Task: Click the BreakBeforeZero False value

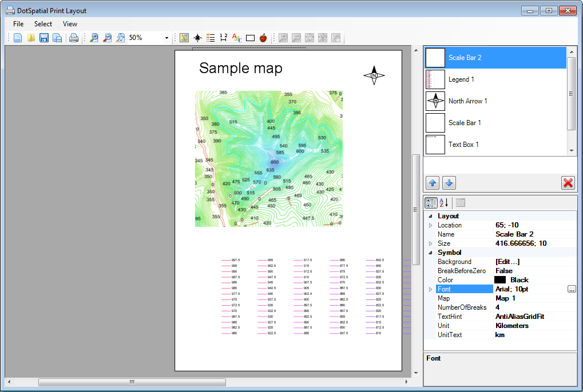Action: [x=535, y=271]
